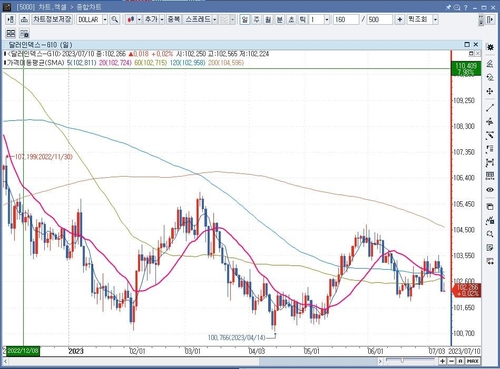This screenshot has height=369, width=500.
Task: Click the plus button next to 500
Action: click(399, 20)
